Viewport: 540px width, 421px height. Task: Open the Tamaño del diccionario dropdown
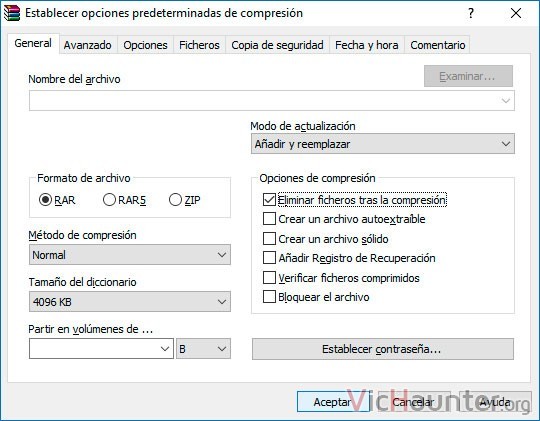pyautogui.click(x=130, y=302)
